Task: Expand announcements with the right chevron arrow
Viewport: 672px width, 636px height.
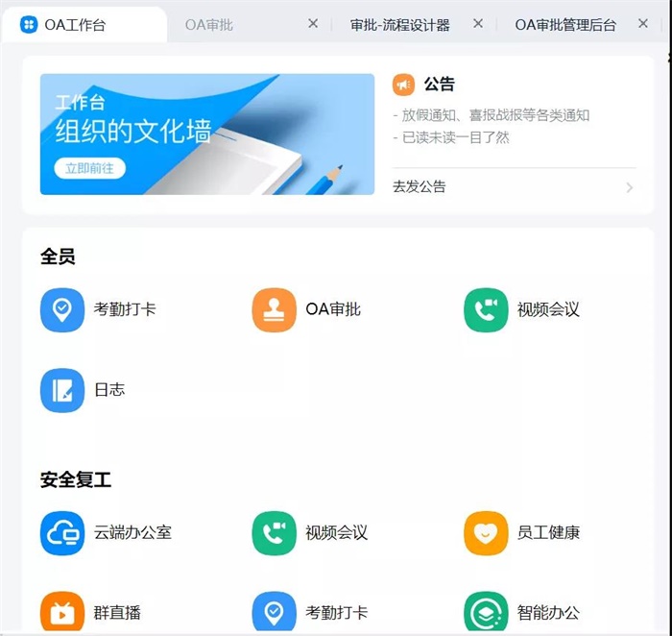Action: [630, 187]
